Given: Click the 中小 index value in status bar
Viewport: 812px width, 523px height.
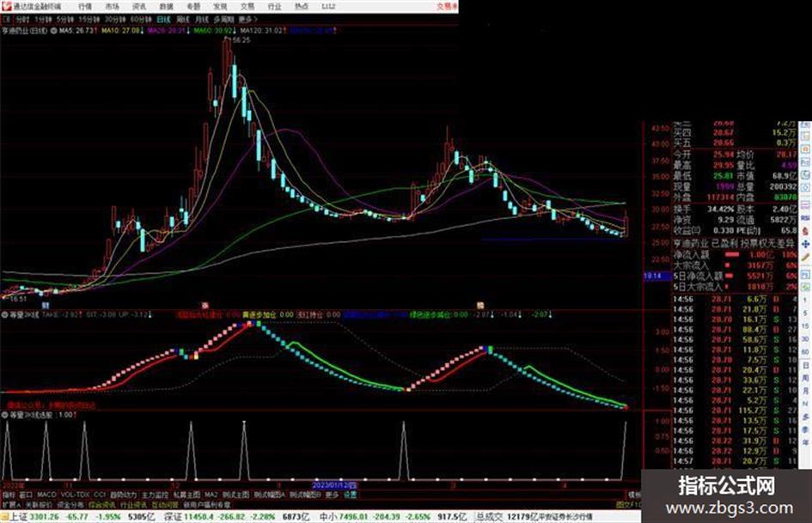Looking at the screenshot, I should [352, 516].
